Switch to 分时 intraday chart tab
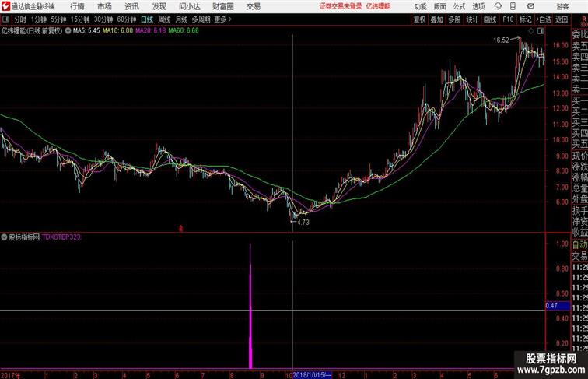The height and width of the screenshot is (379, 588). point(20,19)
